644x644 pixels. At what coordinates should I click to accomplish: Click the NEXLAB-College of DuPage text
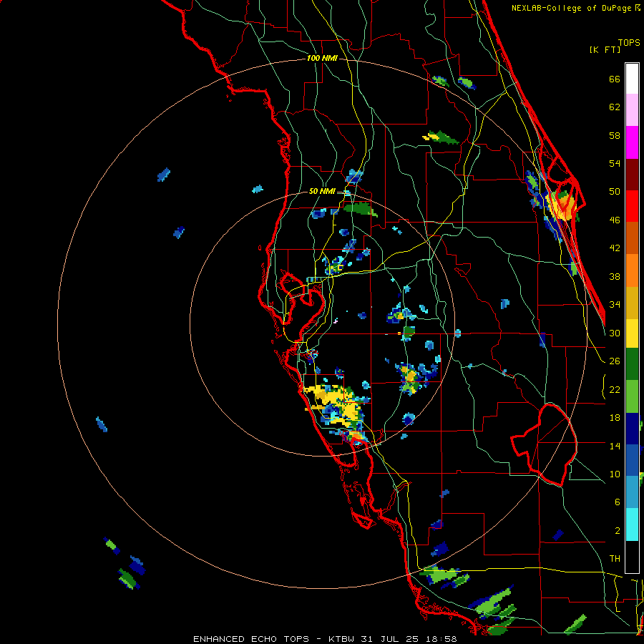572,8
